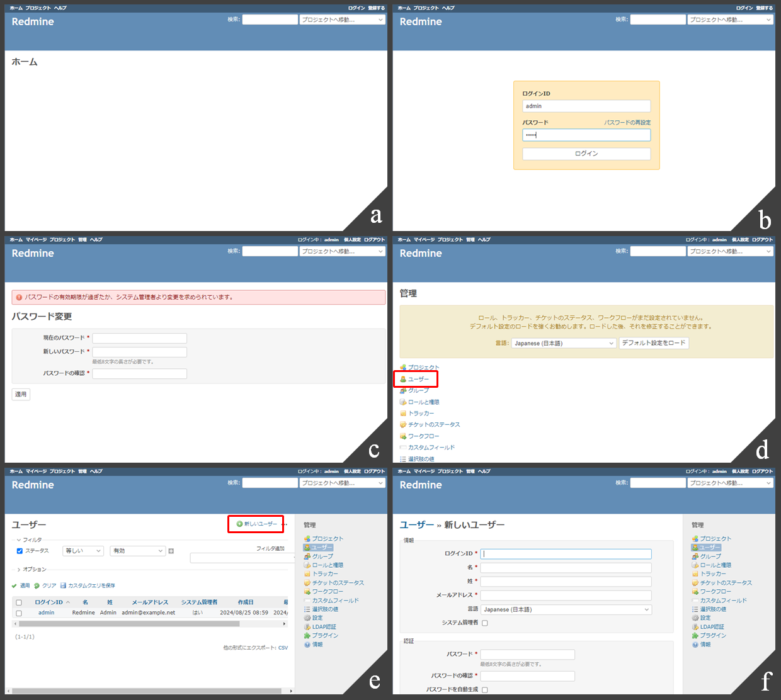Click the plus icon beside the 有効 dropdown
This screenshot has height=700, width=781.
tap(171, 551)
